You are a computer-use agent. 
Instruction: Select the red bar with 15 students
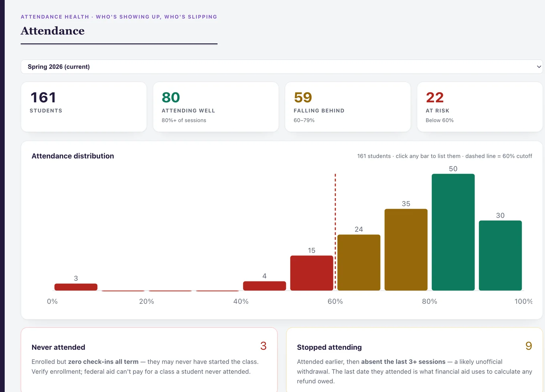coord(312,273)
